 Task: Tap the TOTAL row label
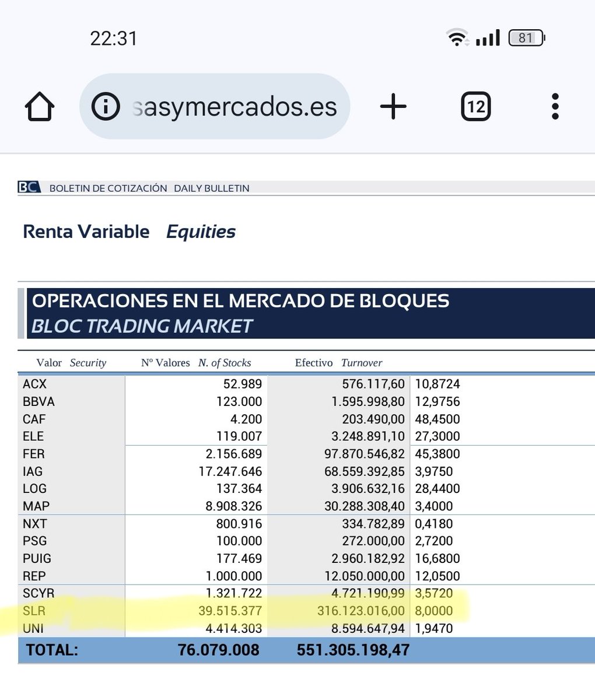click(52, 650)
